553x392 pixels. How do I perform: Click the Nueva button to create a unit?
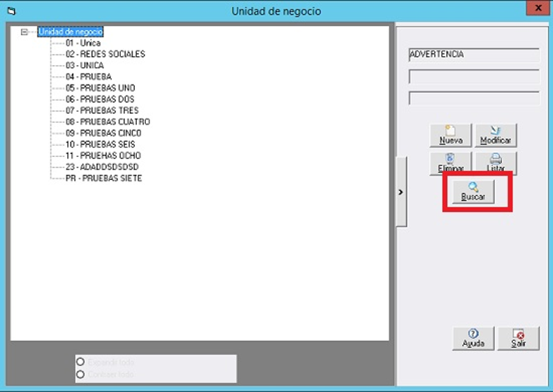pyautogui.click(x=451, y=136)
